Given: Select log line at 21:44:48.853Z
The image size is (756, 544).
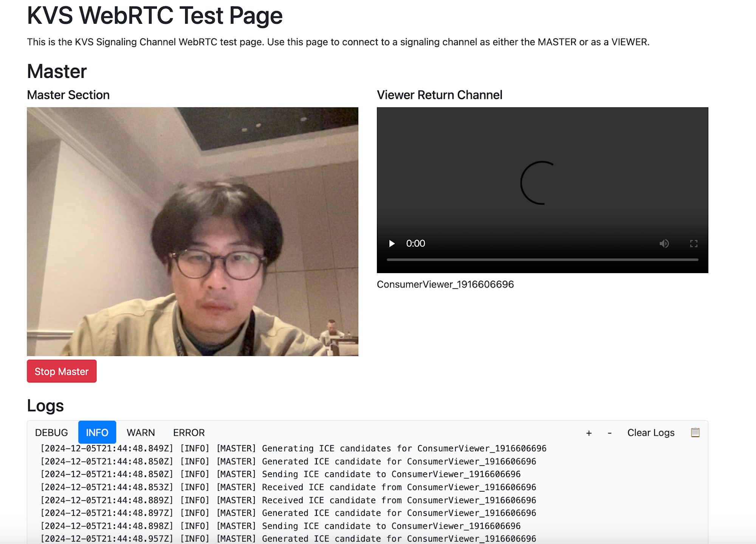Looking at the screenshot, I should click(x=288, y=487).
